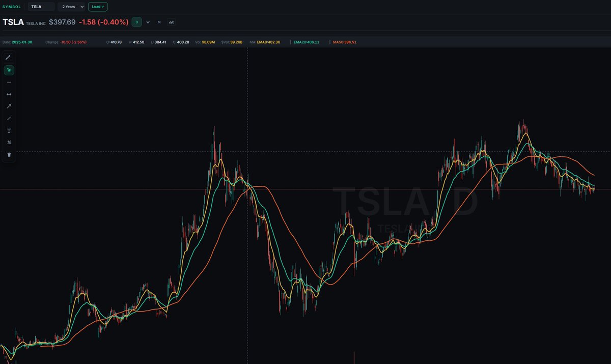
Task: Select the percent measurement tool
Action: click(x=9, y=143)
